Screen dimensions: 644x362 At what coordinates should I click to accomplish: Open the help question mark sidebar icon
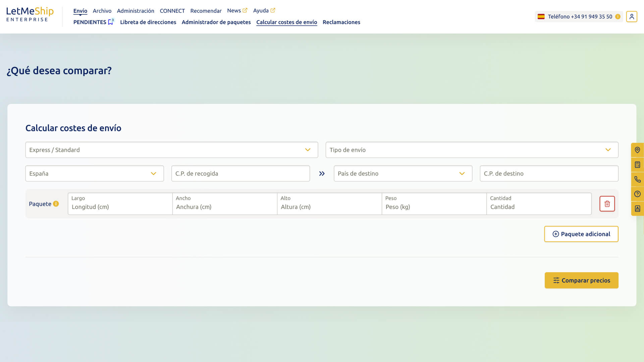(x=637, y=194)
